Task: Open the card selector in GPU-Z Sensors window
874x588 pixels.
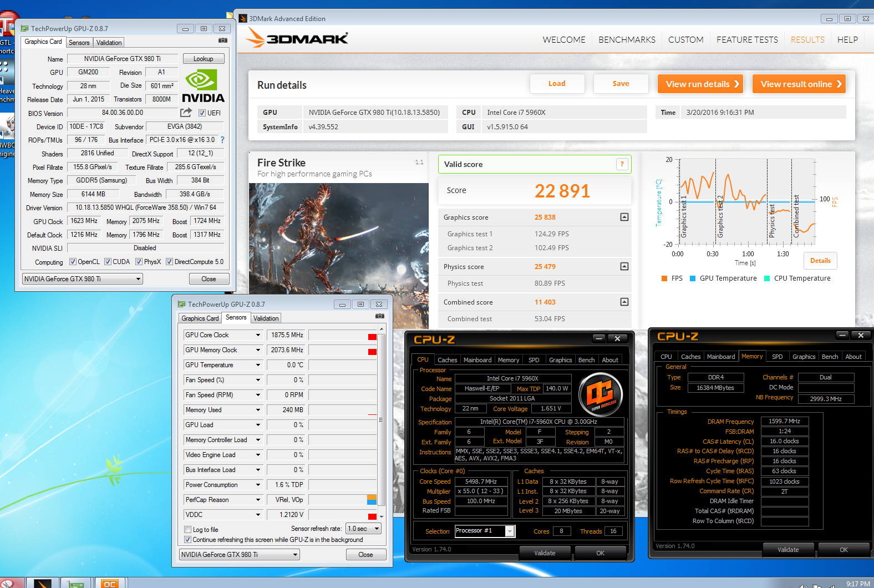Action: click(x=240, y=555)
